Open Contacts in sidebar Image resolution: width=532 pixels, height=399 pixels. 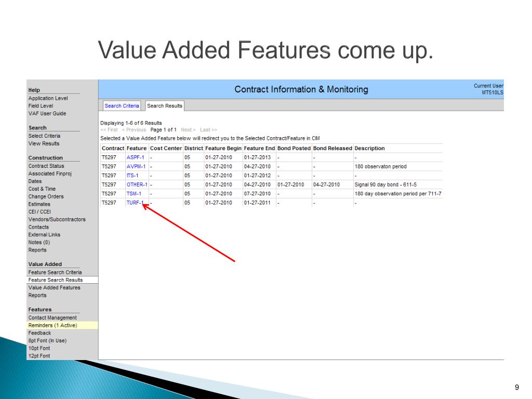pos(38,228)
